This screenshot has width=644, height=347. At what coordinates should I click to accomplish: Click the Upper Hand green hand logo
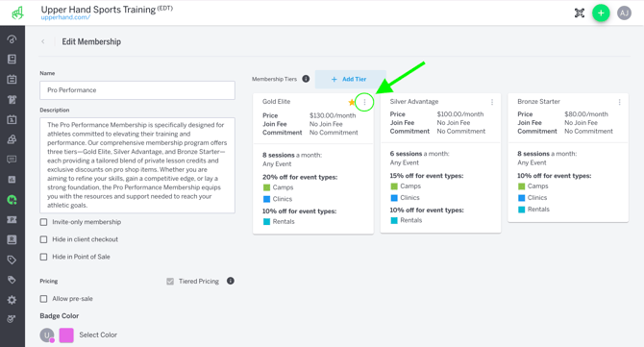17,13
